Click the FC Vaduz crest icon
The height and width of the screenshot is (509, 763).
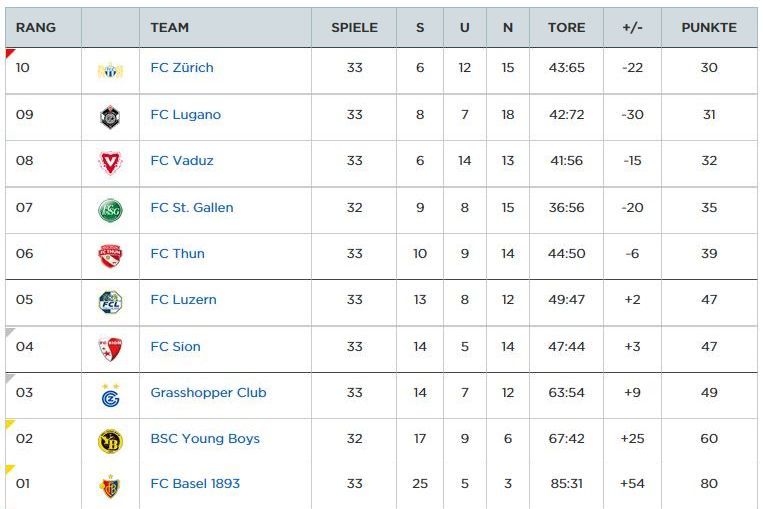pyautogui.click(x=110, y=163)
